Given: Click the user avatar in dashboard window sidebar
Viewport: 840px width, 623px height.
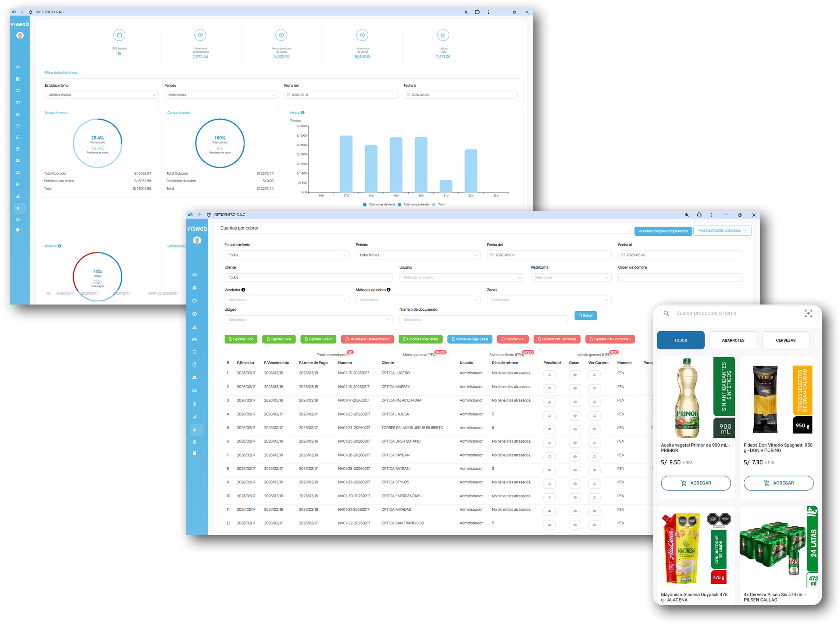Looking at the screenshot, I should (x=20, y=36).
